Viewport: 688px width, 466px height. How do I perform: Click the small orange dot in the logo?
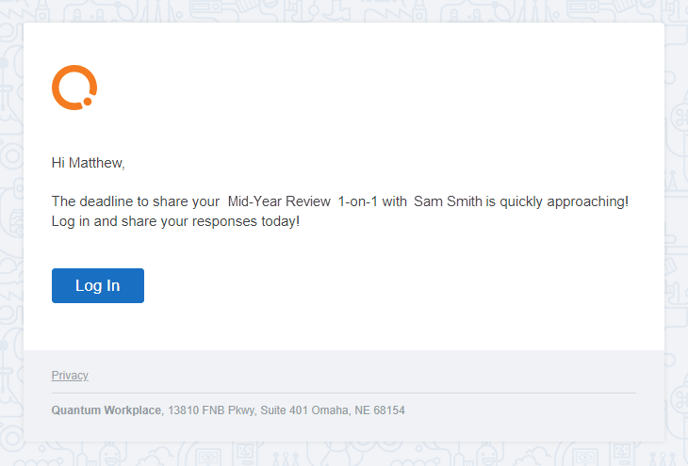click(x=87, y=101)
